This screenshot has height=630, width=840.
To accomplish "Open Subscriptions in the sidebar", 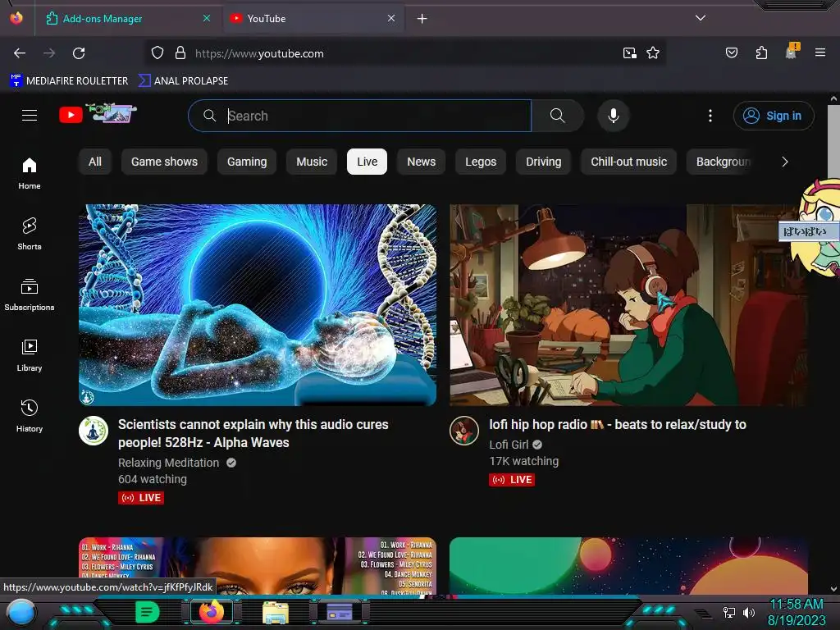I will click(30, 294).
